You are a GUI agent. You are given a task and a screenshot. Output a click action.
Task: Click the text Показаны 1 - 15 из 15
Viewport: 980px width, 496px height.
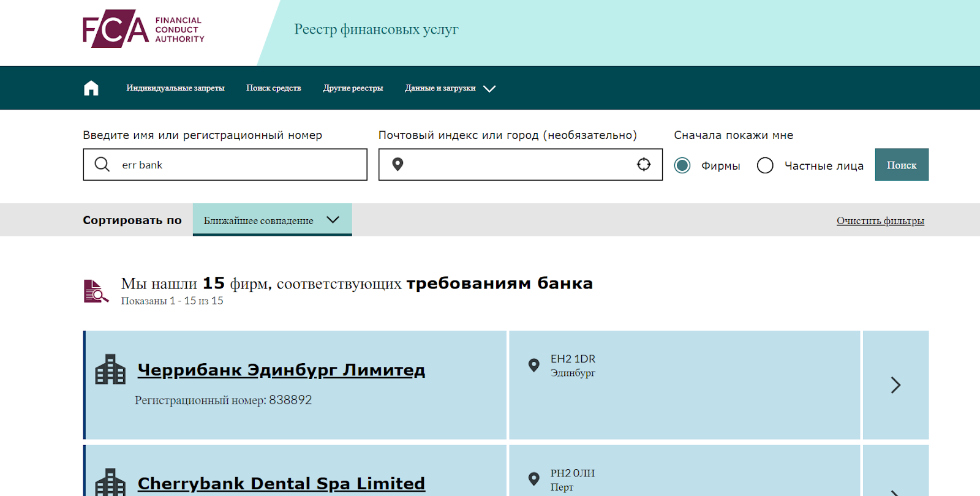(x=172, y=301)
